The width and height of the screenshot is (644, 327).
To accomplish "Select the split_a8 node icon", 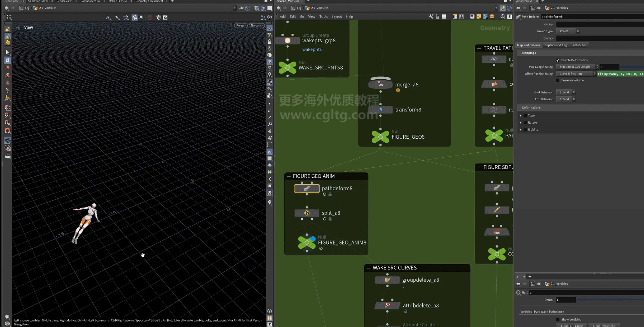I will 307,213.
